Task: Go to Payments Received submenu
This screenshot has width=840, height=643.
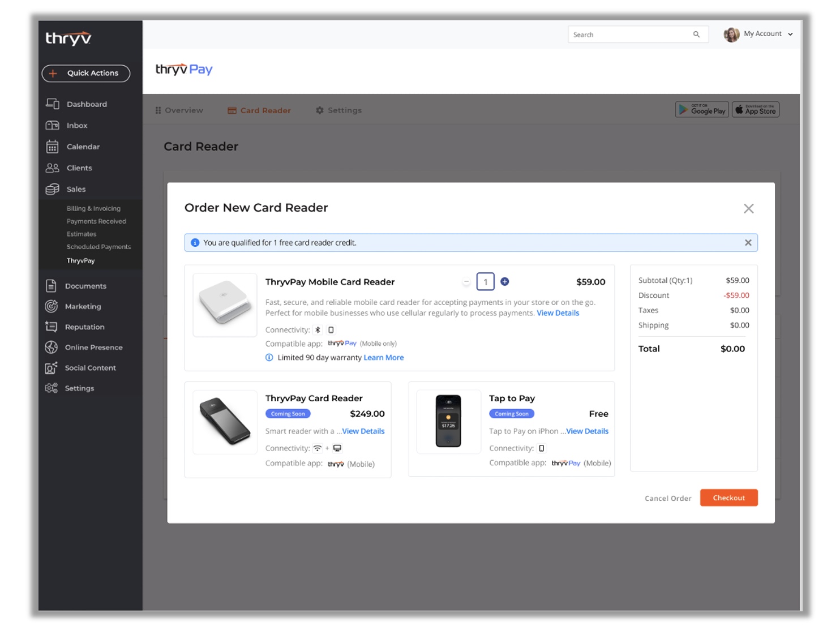Action: [96, 221]
